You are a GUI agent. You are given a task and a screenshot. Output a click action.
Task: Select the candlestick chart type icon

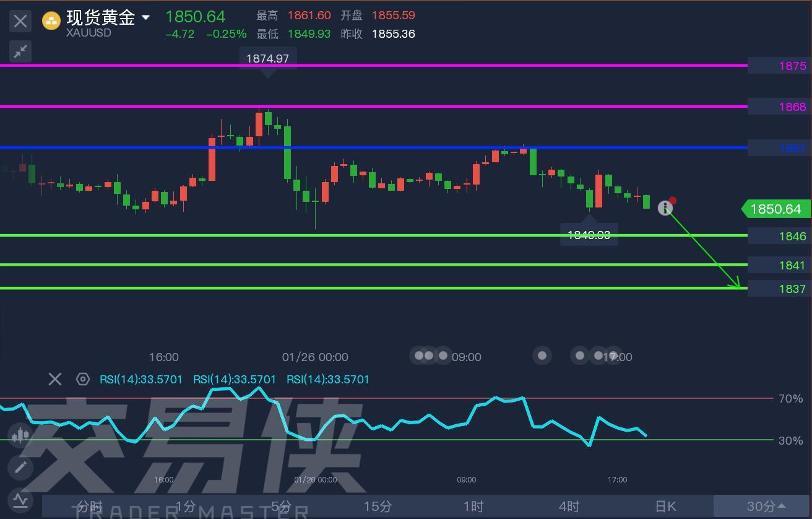(x=20, y=435)
